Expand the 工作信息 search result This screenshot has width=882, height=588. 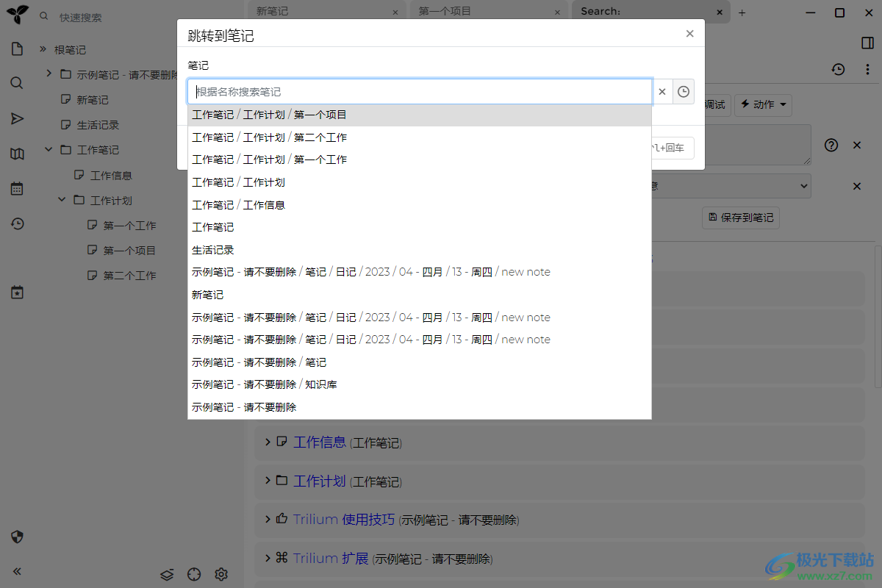pyautogui.click(x=268, y=442)
